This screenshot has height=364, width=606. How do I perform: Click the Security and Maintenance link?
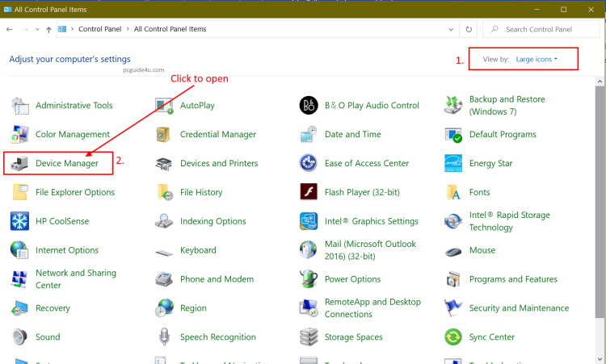(519, 308)
